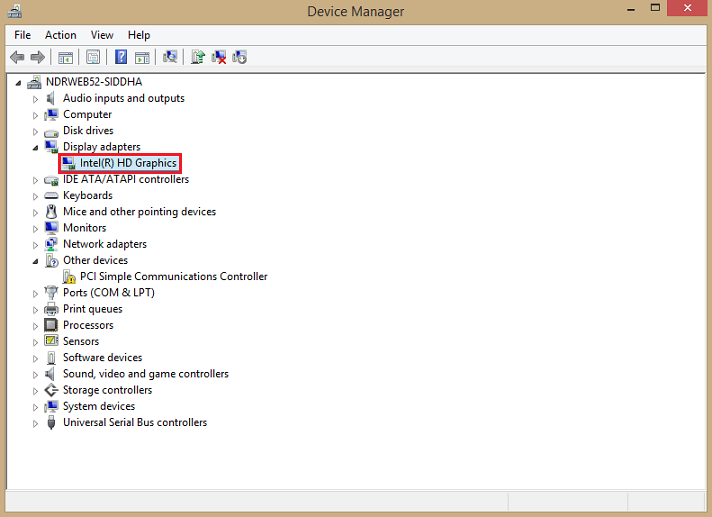This screenshot has width=712, height=517.
Task: Select the Other devices label
Action: (95, 260)
